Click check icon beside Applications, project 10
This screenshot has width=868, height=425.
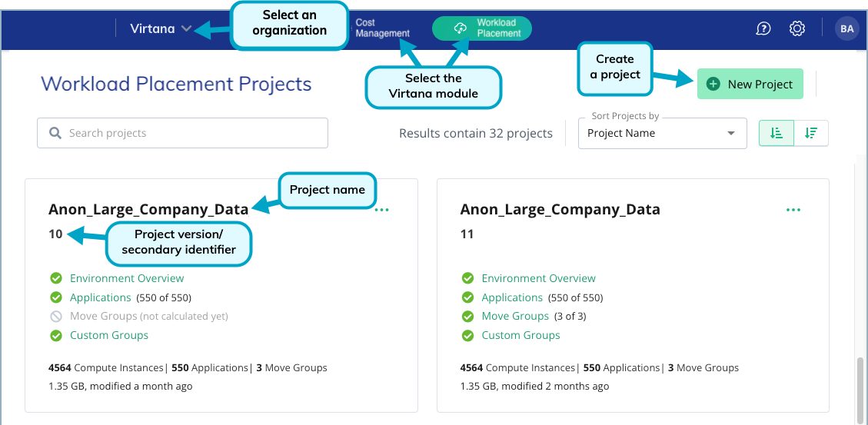tap(56, 297)
